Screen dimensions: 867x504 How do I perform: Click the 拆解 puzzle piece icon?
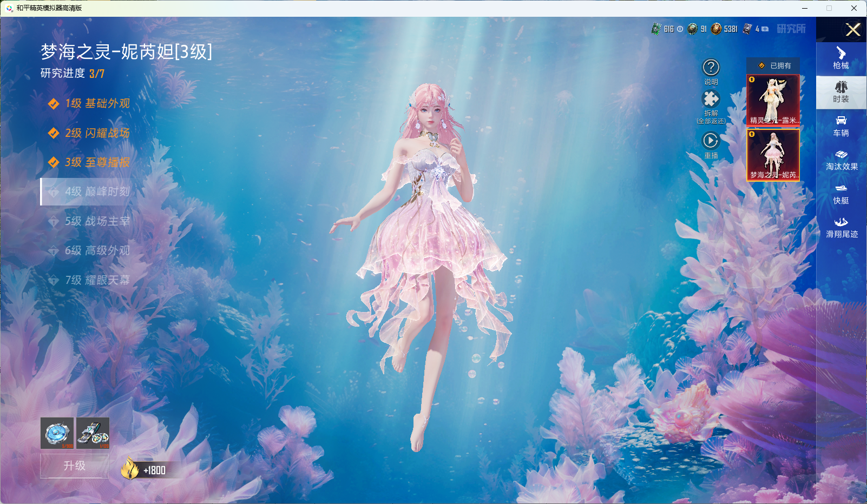tap(711, 100)
